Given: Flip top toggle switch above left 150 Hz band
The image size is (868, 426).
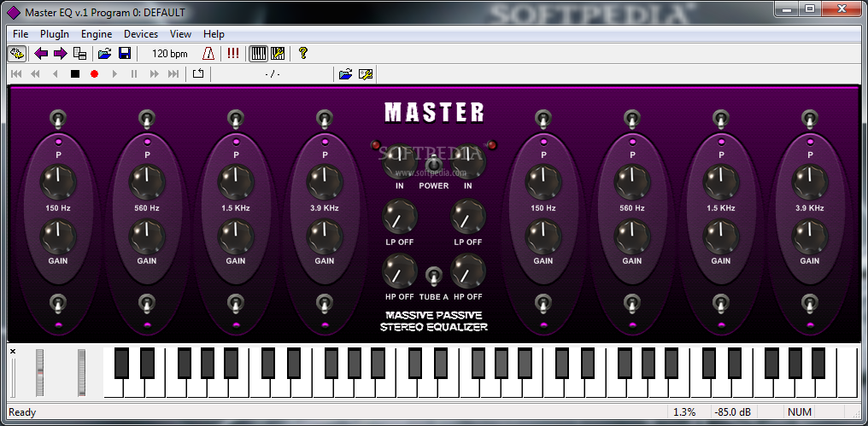Looking at the screenshot, I should 58,119.
